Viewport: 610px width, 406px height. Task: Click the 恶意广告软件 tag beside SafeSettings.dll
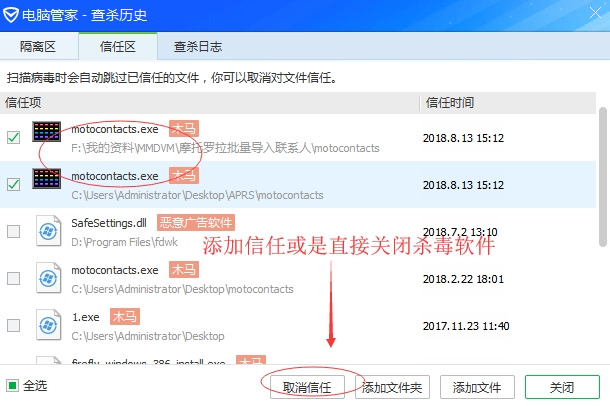tap(196, 222)
